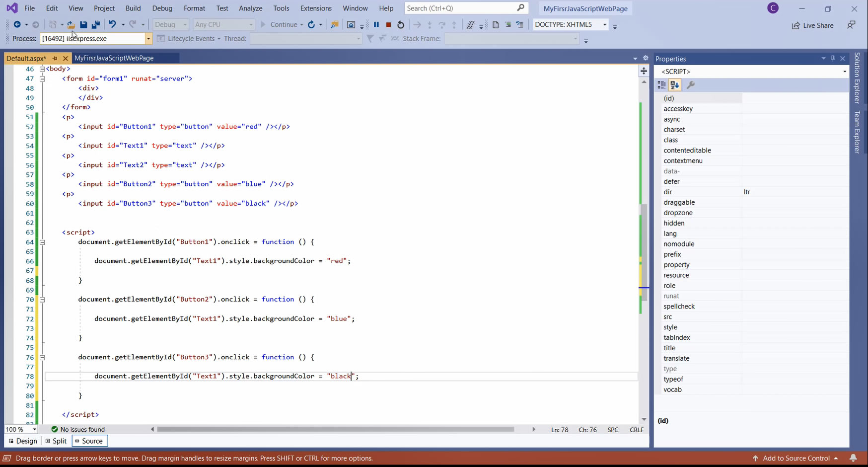Toggle Categorized view in Properties panel
This screenshot has width=868, height=467.
pyautogui.click(x=661, y=85)
